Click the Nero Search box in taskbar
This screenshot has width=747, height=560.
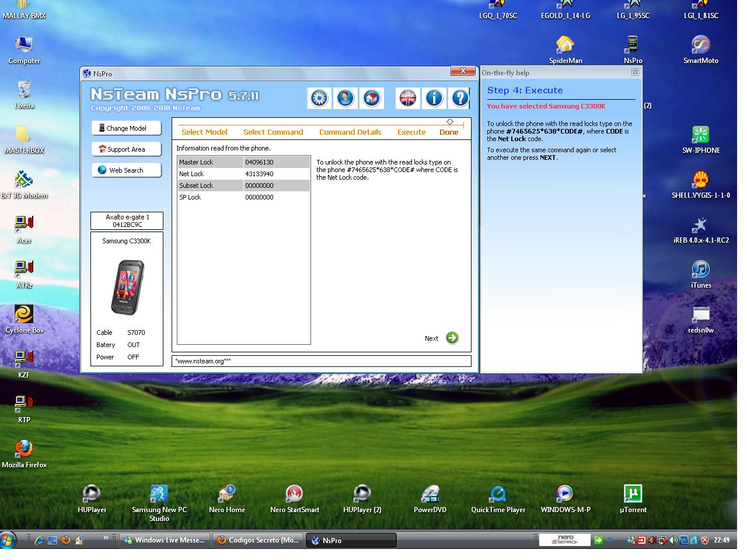[x=564, y=540]
